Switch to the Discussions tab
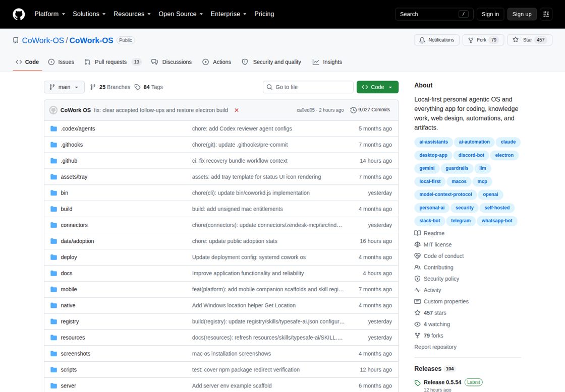The image size is (565, 392). click(x=172, y=62)
